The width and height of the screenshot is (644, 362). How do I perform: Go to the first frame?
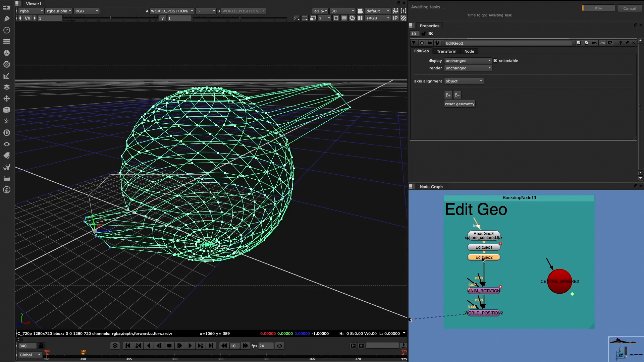(x=128, y=346)
